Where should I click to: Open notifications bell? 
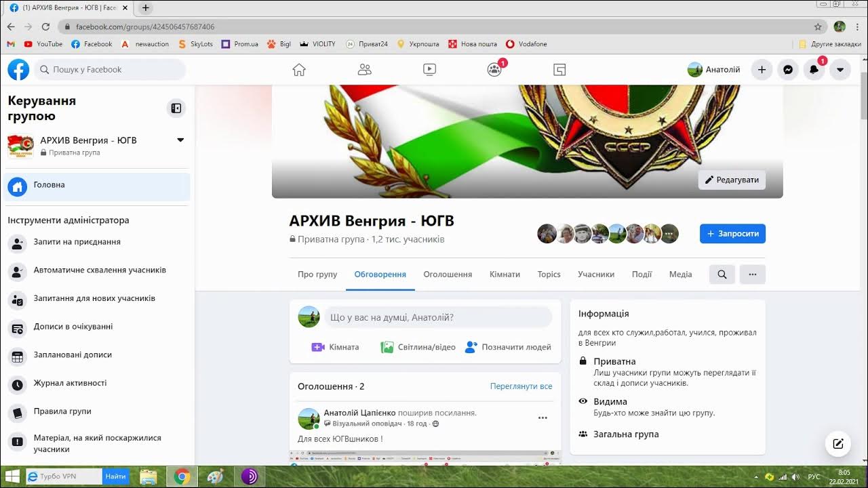(814, 69)
